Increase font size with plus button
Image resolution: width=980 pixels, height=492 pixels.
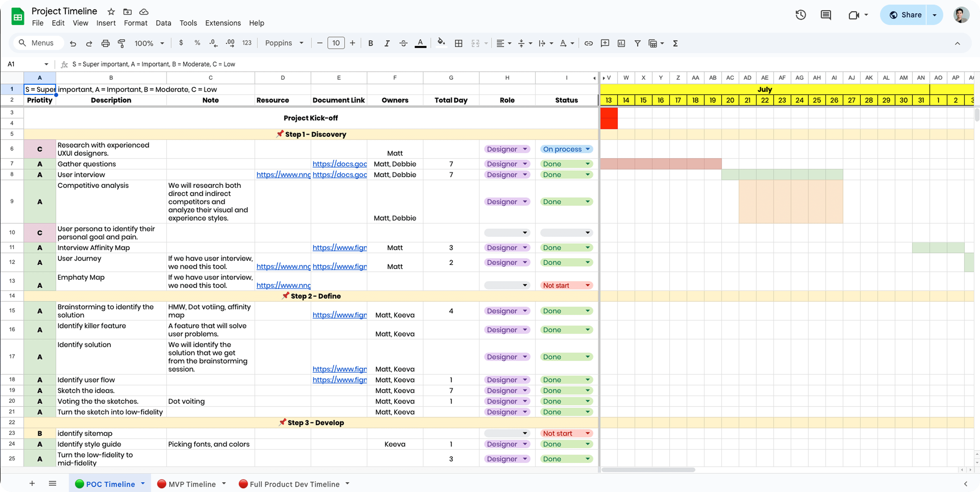click(x=352, y=43)
